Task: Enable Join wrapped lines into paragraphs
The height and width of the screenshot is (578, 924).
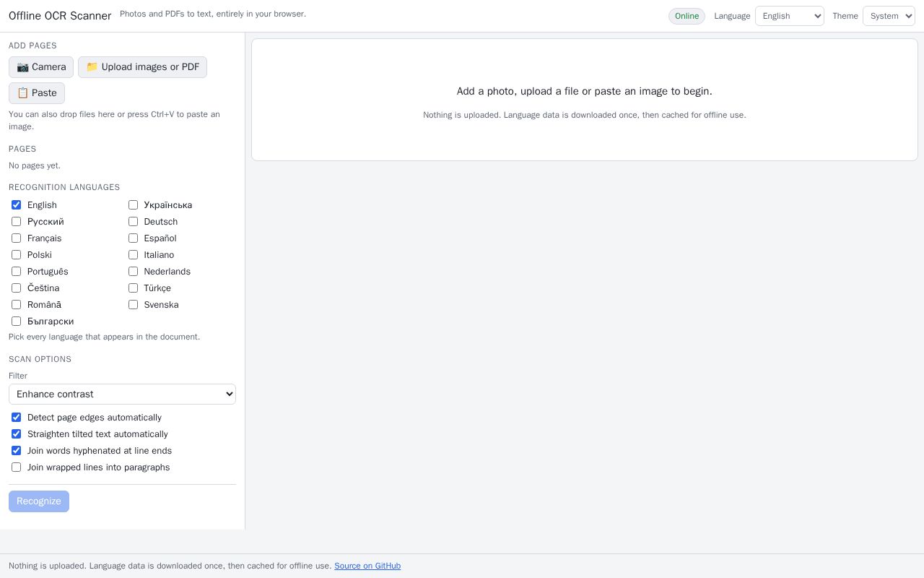Action: [x=16, y=467]
